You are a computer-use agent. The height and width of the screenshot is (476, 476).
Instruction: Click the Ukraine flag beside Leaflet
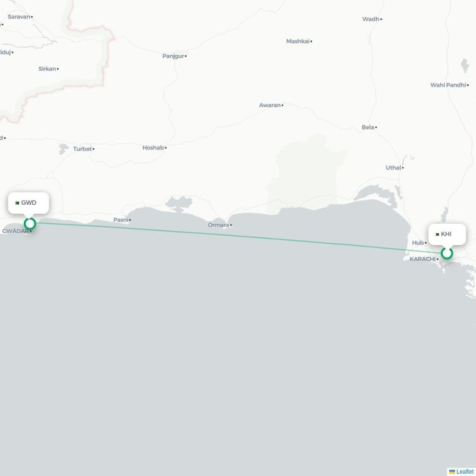tap(452, 472)
